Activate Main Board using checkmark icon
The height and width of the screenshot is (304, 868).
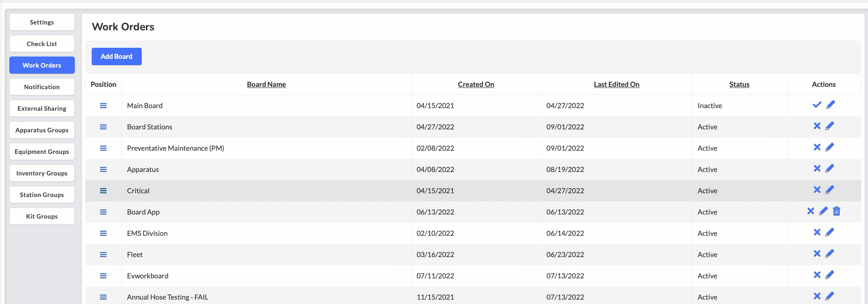click(x=817, y=105)
